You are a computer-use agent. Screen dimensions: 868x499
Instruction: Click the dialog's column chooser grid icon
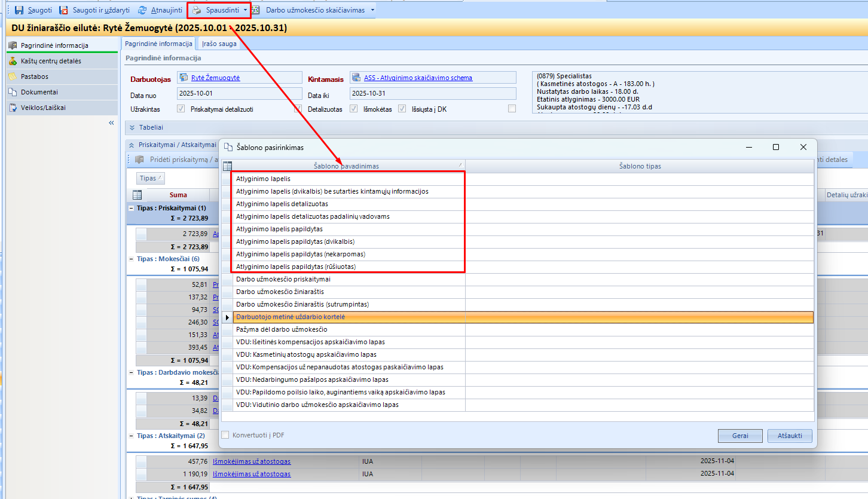pyautogui.click(x=227, y=166)
